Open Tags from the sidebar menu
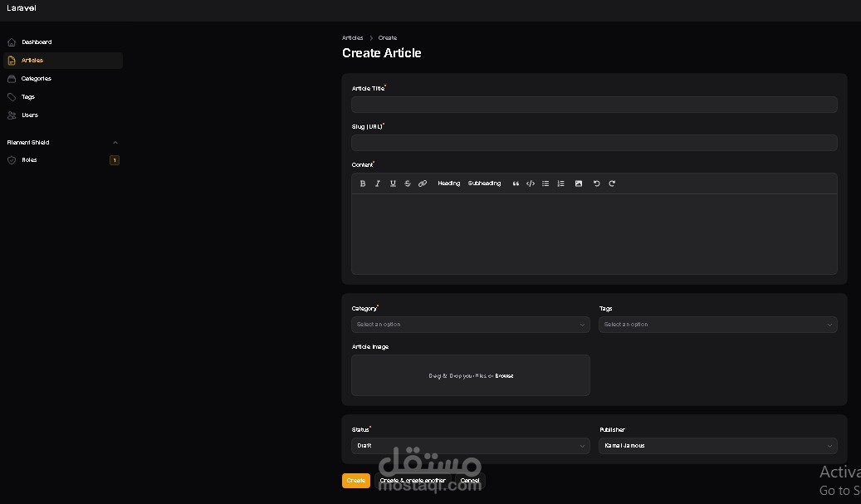Screen dimensions: 861x504 pyautogui.click(x=63, y=97)
